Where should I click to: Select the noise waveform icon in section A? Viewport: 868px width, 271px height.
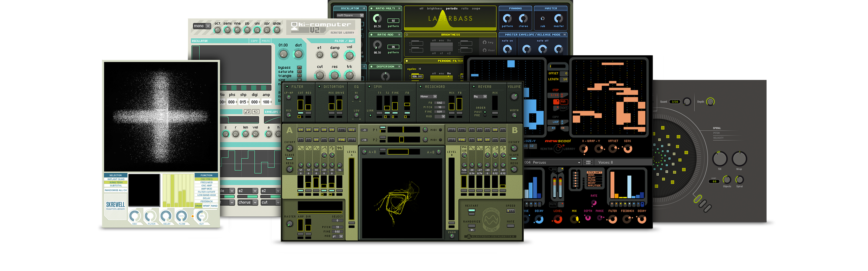click(340, 148)
